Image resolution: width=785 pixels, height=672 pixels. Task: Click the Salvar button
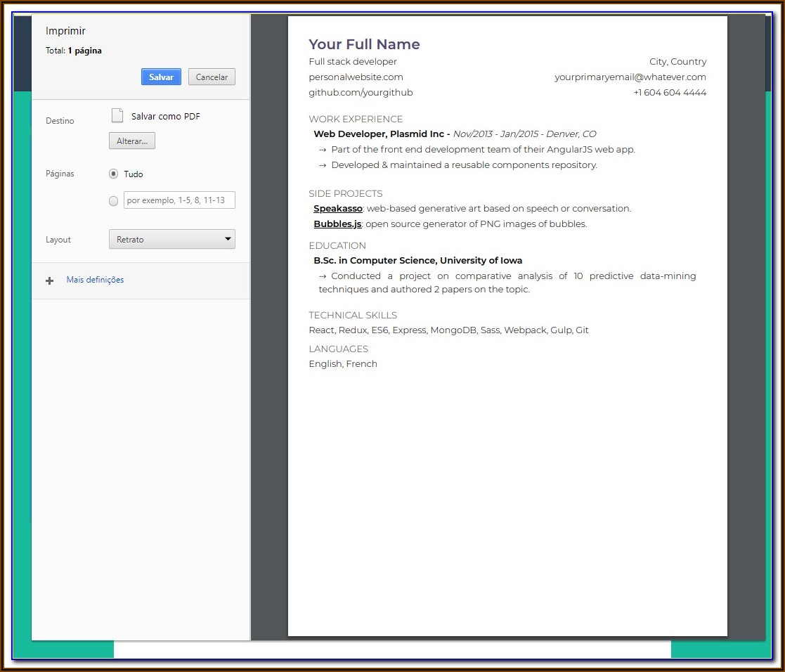point(160,77)
